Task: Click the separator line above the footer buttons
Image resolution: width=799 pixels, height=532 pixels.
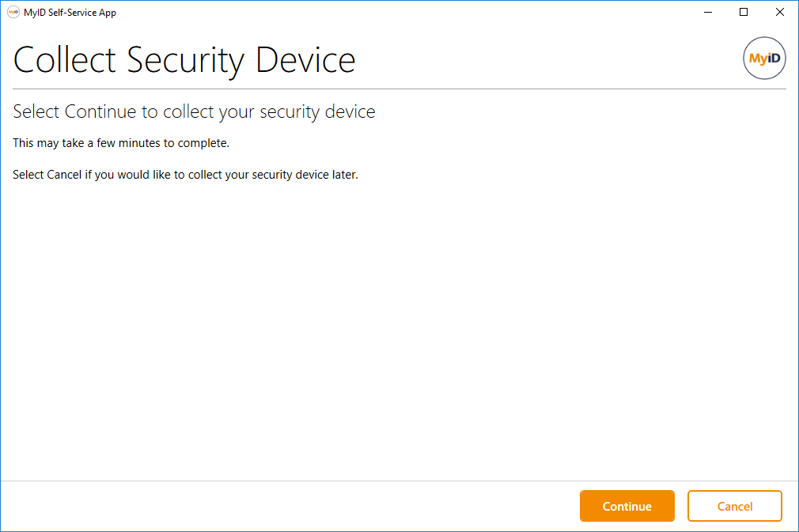Action: (396, 481)
